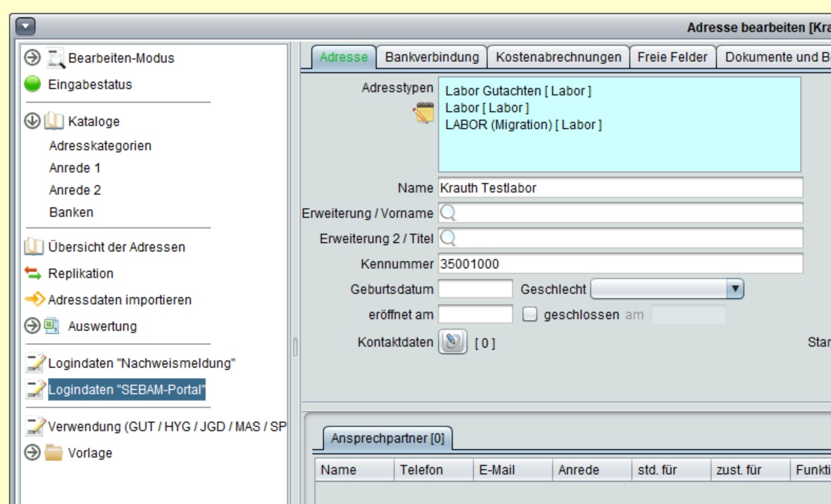831x504 pixels.
Task: Click the Replikation arrows icon
Action: (x=34, y=273)
